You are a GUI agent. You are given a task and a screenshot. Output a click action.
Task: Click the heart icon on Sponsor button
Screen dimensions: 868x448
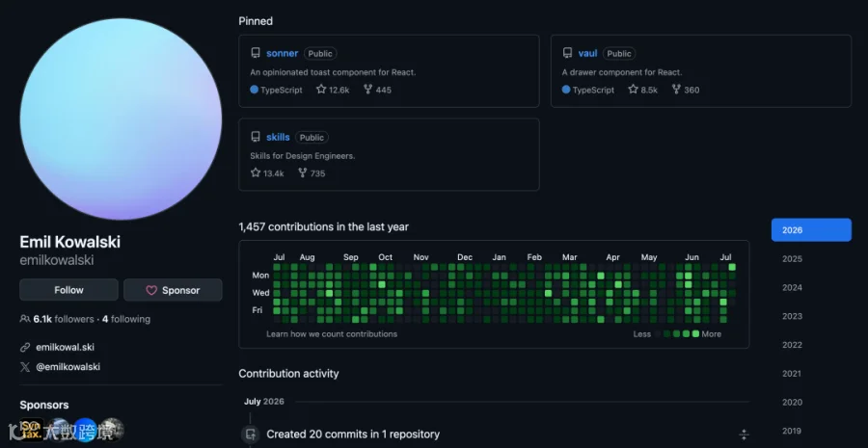coord(151,290)
